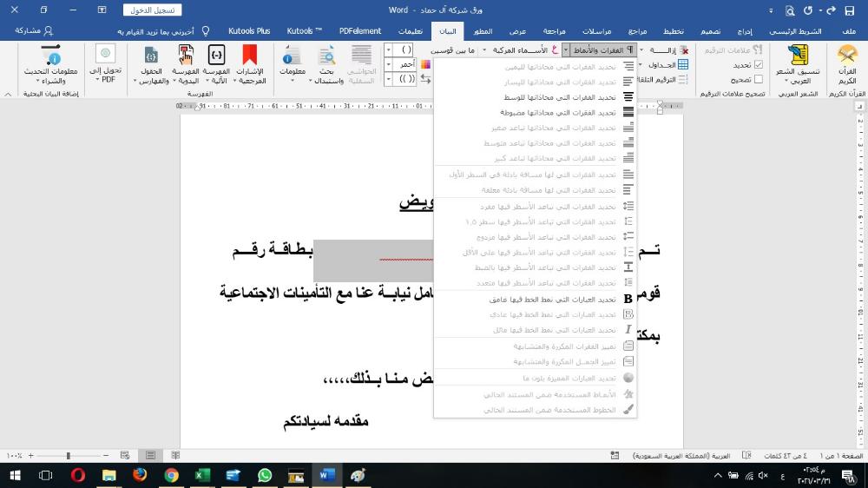Open بحث واستبدال search and replace

point(326,64)
